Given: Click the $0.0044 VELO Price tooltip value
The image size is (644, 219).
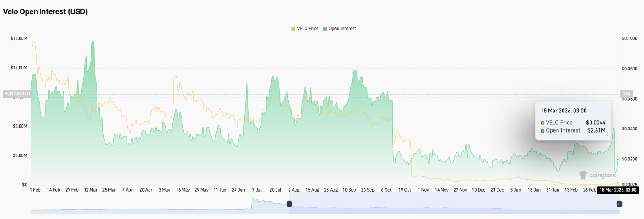Looking at the screenshot, I should [x=596, y=123].
